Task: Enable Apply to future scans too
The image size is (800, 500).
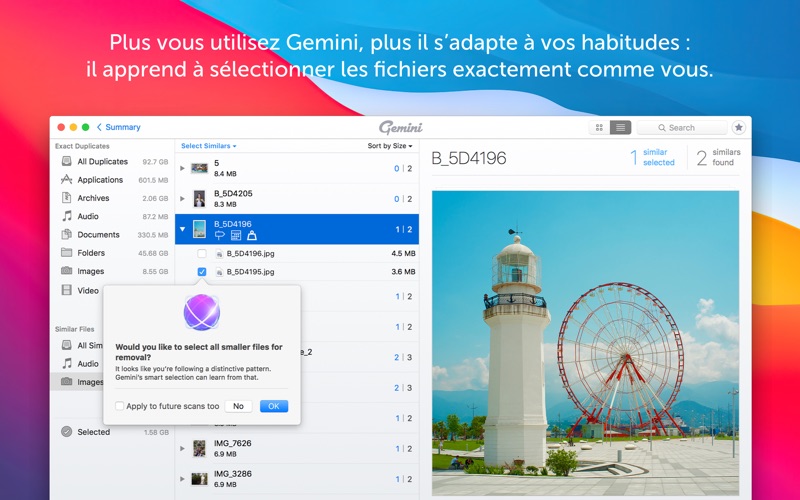Action: [119, 406]
